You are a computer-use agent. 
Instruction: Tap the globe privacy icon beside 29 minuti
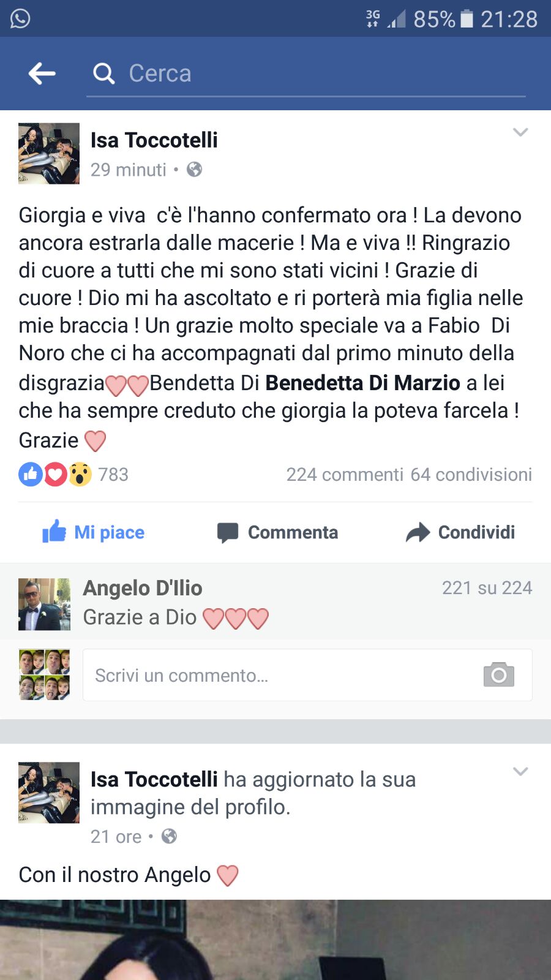tap(194, 169)
